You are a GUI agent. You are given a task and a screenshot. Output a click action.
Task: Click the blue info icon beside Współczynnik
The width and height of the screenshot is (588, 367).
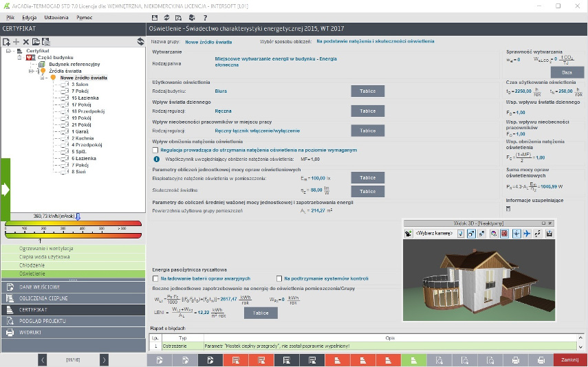[157, 159]
